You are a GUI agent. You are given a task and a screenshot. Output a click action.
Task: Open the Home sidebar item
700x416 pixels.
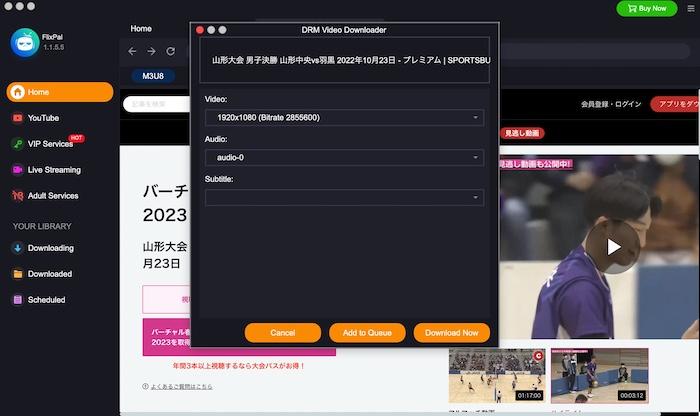coord(60,92)
